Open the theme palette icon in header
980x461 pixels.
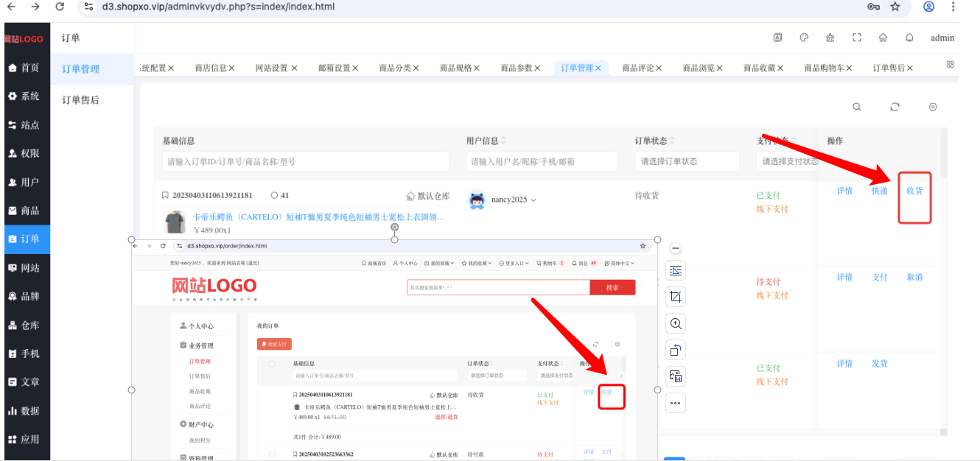pyautogui.click(x=804, y=38)
